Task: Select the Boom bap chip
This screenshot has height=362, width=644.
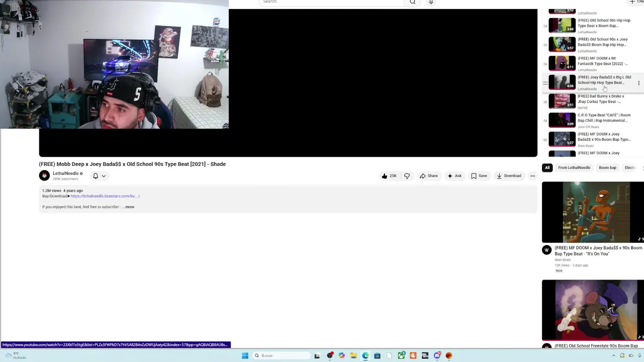Action: (607, 167)
